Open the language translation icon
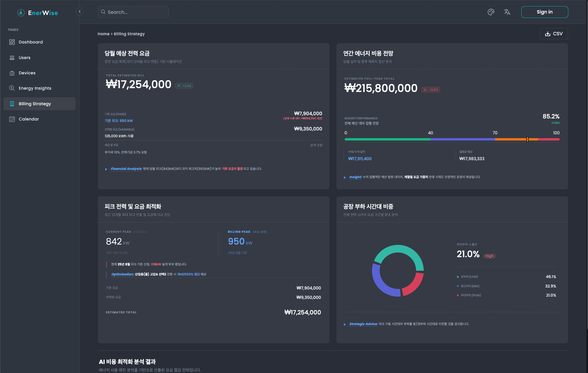588x373 pixels. [x=507, y=12]
